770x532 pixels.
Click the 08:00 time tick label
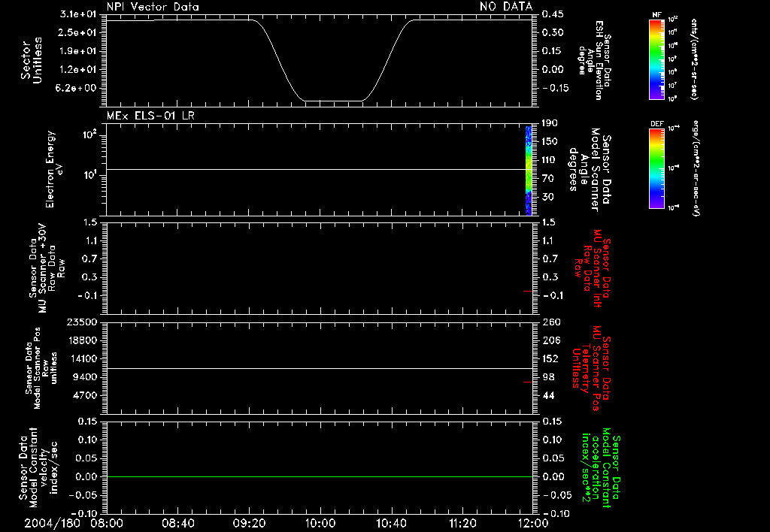(x=106, y=523)
